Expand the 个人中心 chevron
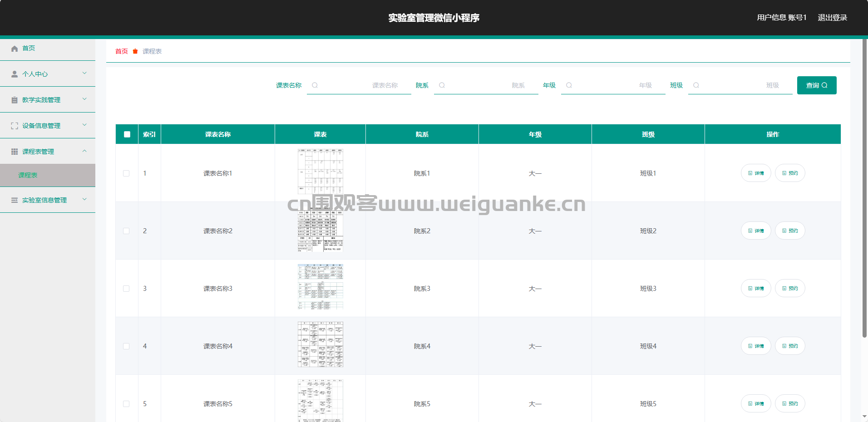This screenshot has height=422, width=868. point(84,73)
